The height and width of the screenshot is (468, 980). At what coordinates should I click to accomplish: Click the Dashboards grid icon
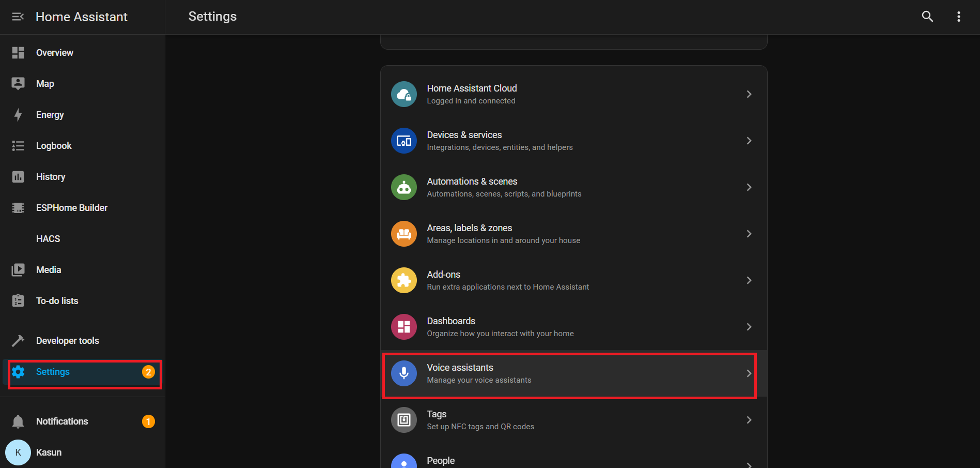click(x=404, y=327)
